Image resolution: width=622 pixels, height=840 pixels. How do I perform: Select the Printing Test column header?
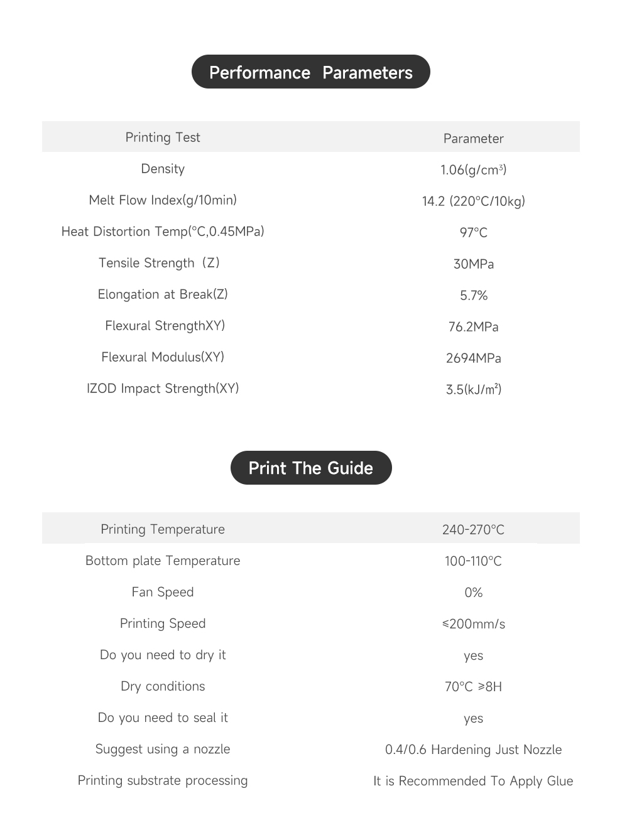pos(163,137)
